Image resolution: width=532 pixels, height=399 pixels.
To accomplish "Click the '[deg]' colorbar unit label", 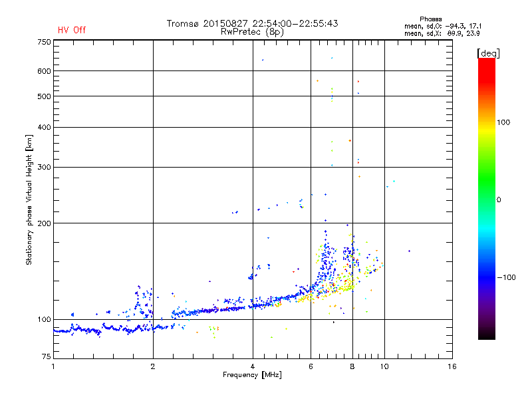I will pos(488,53).
